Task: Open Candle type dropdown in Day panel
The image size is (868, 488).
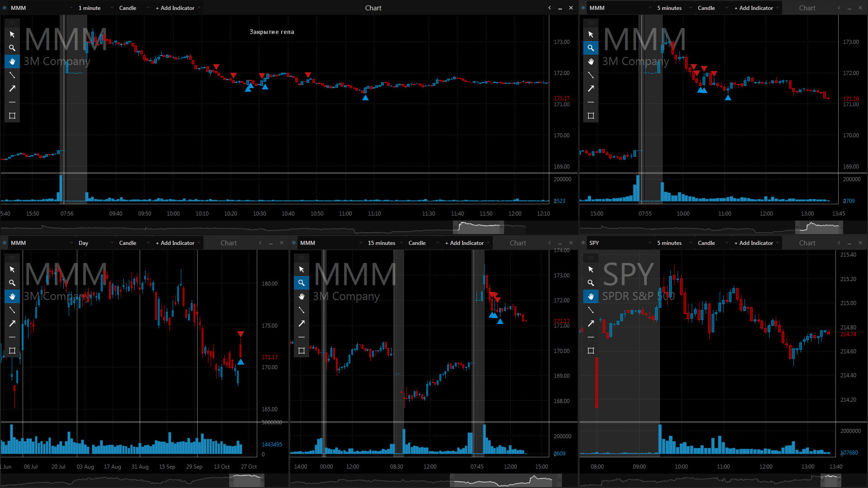Action: pos(133,243)
